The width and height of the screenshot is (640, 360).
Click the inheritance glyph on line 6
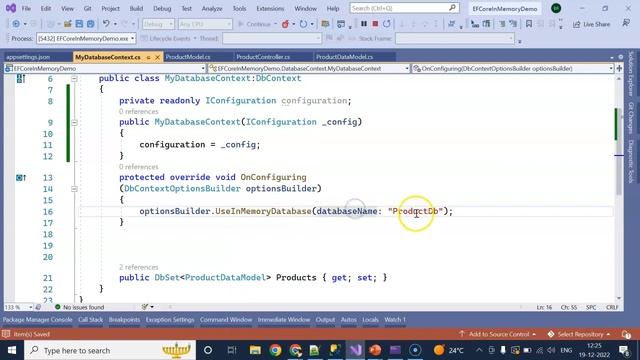[x=21, y=78]
